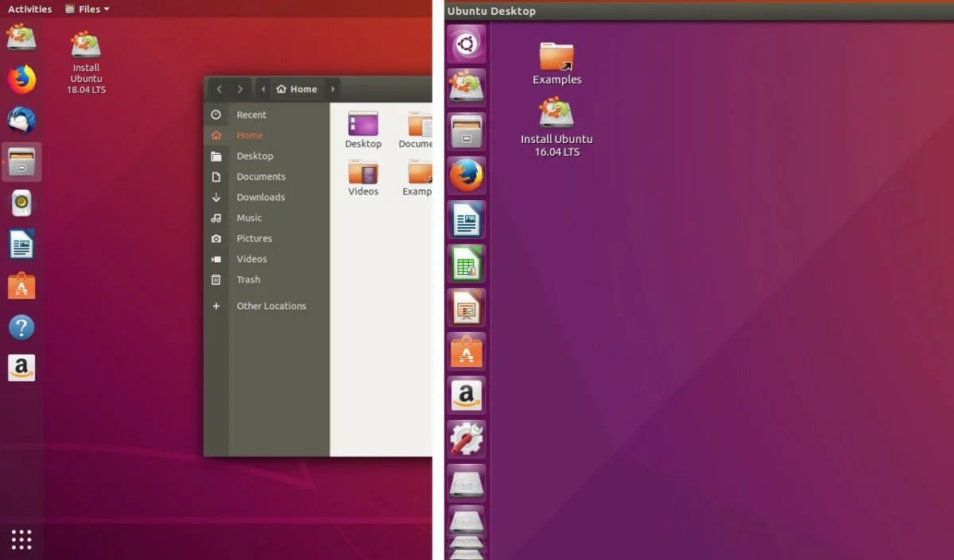The width and height of the screenshot is (954, 560).
Task: Open Ubuntu Software in the Unity launcher
Action: pos(467,351)
